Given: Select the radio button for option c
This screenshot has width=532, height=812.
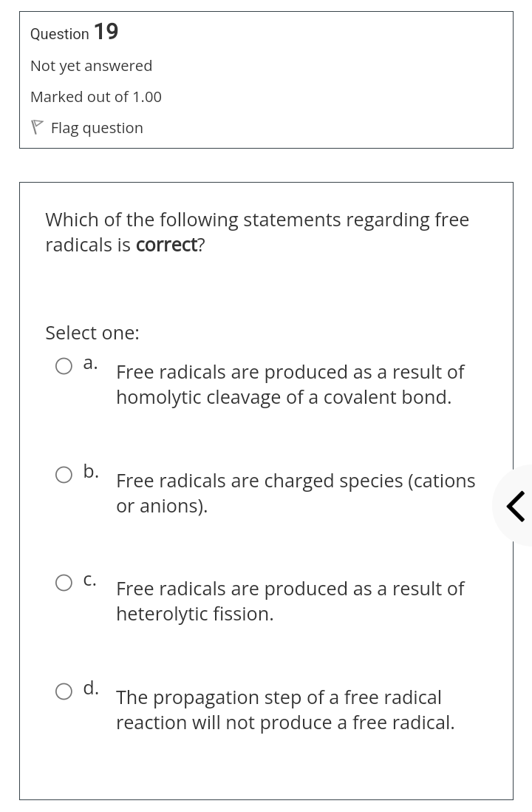Looking at the screenshot, I should pos(64,583).
